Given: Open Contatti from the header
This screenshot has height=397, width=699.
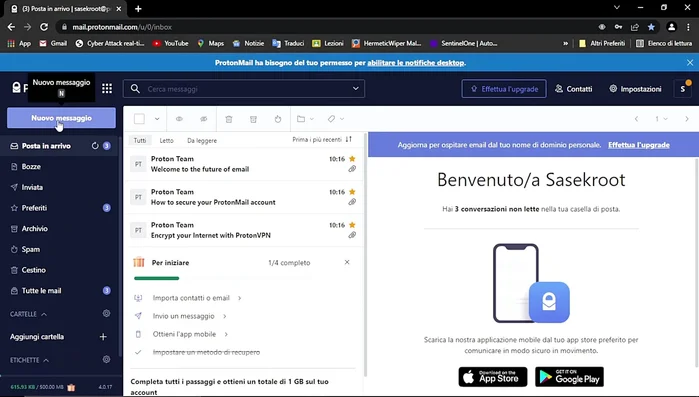Looking at the screenshot, I should (573, 89).
